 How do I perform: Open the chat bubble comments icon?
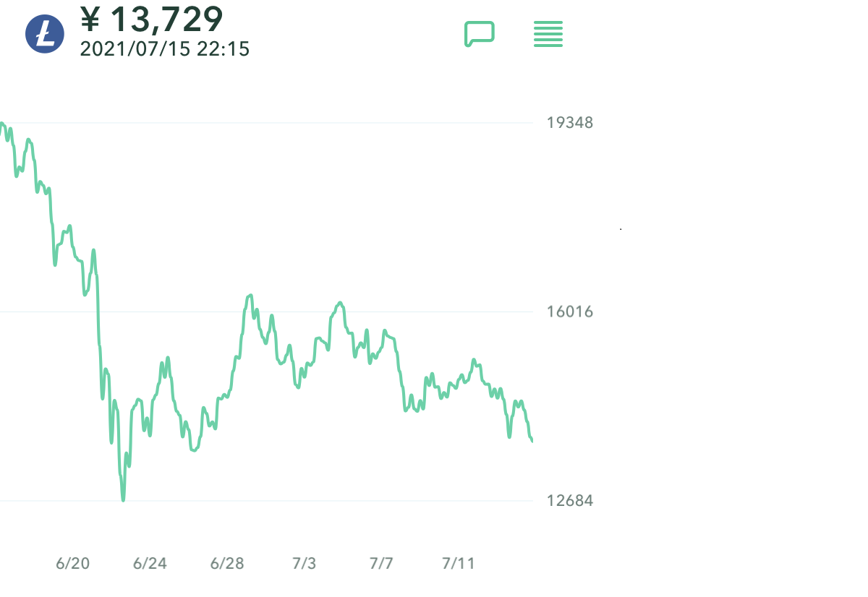[479, 33]
